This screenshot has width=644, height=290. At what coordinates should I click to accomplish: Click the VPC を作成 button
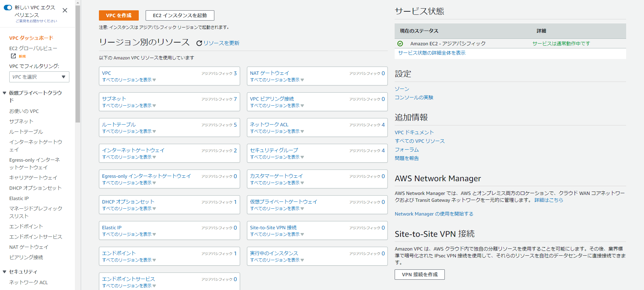119,15
